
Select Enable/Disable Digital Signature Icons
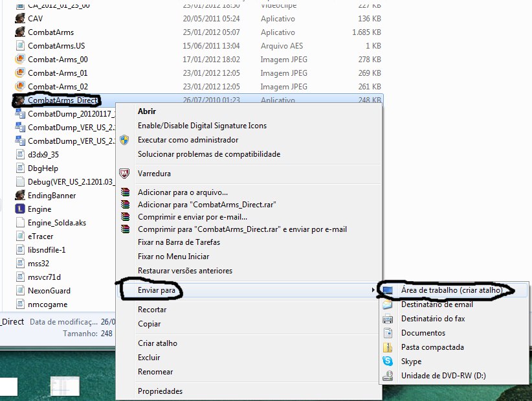(202, 126)
